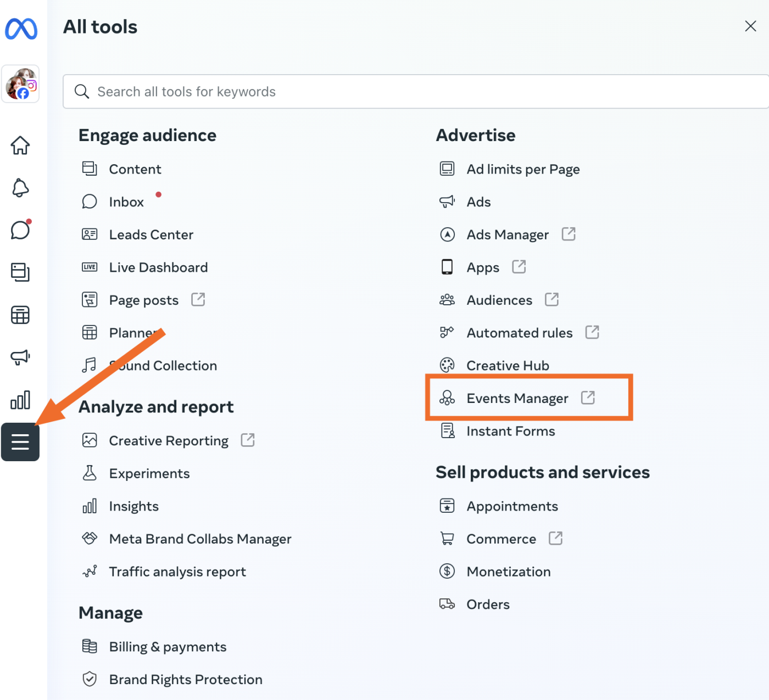
Task: Click the Brand Rights Protection shield icon
Action: click(90, 679)
